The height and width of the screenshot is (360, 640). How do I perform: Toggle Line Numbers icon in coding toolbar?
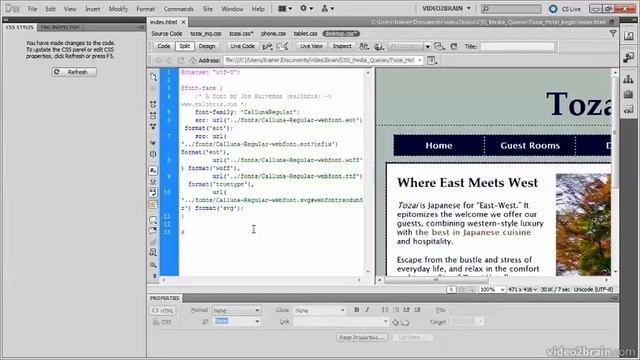(153, 170)
